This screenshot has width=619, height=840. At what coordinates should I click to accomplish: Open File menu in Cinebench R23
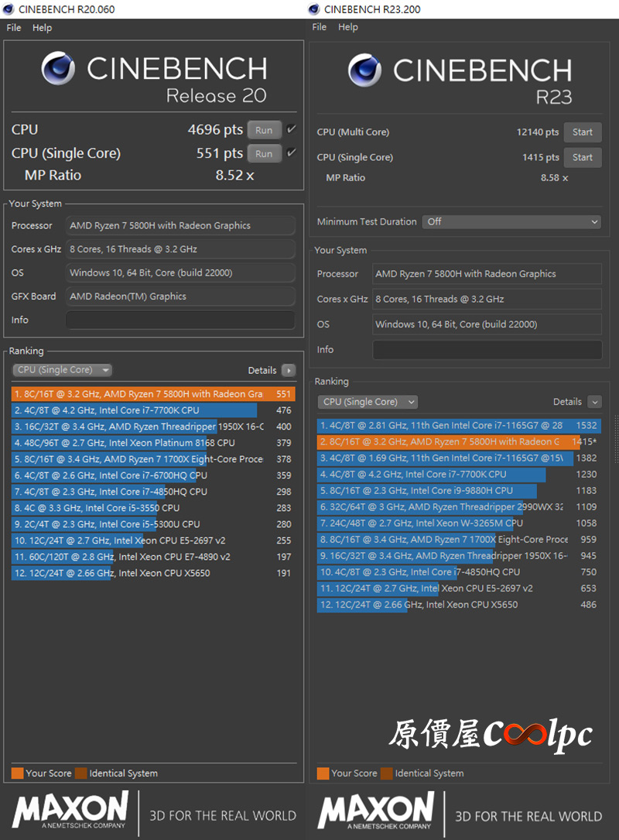tap(319, 27)
